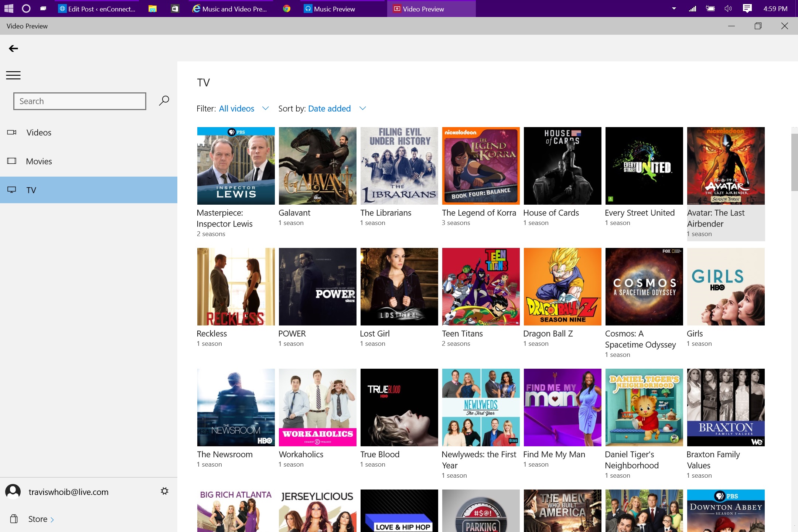The height and width of the screenshot is (532, 798).
Task: Click the vertical scrollbar thumb
Action: pos(794,162)
